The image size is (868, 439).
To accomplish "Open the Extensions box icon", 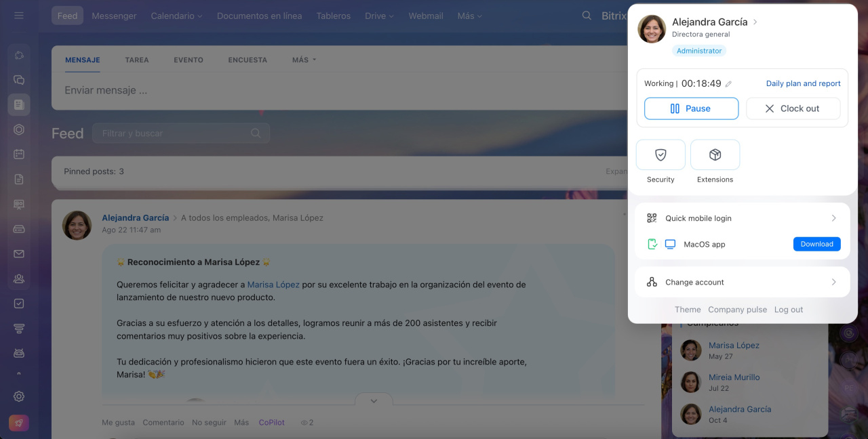I will pyautogui.click(x=715, y=155).
